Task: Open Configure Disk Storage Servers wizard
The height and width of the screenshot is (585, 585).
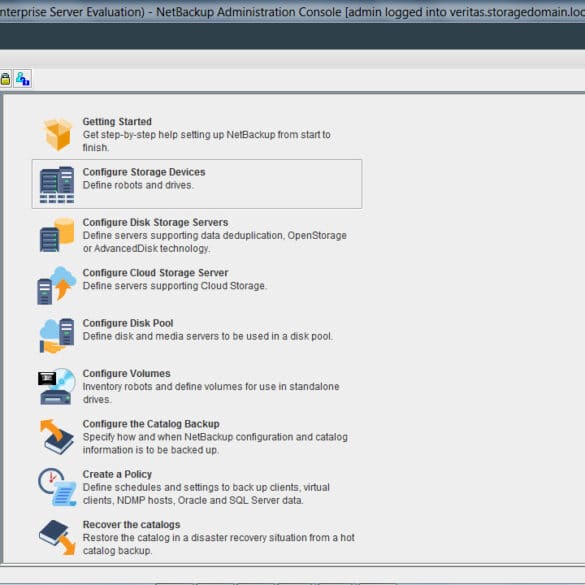Action: click(155, 222)
